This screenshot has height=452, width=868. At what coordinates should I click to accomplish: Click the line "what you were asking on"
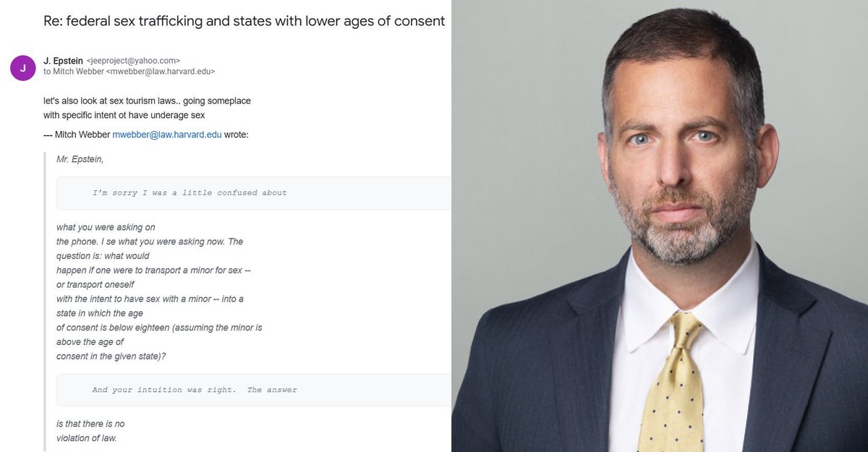(106, 227)
